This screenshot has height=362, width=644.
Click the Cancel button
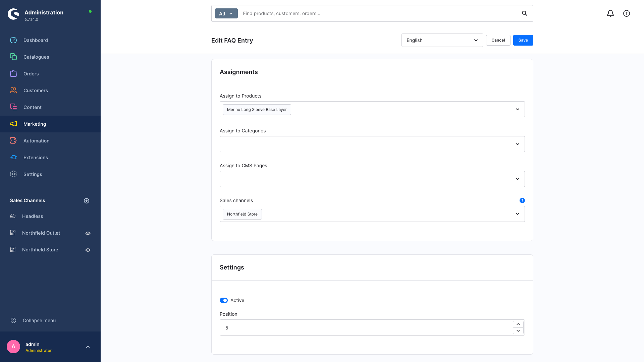[498, 40]
